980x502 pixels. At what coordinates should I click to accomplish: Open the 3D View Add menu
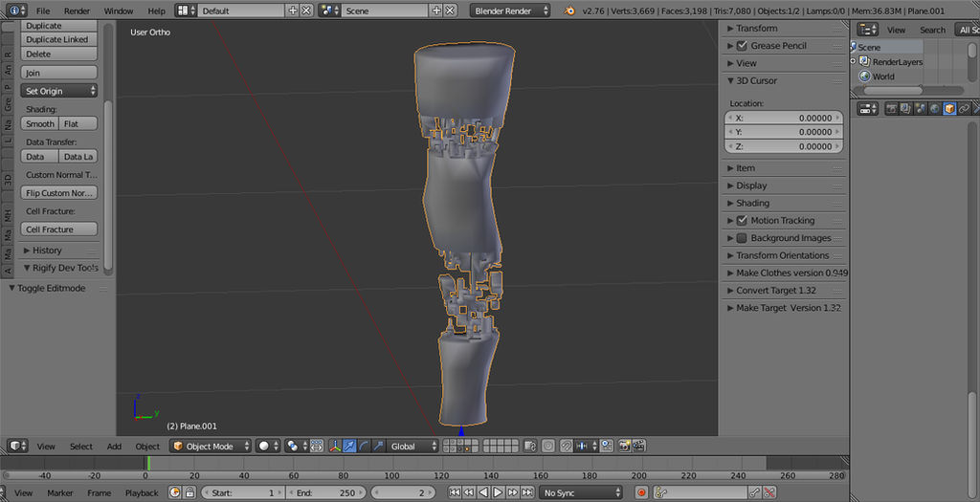pyautogui.click(x=114, y=447)
